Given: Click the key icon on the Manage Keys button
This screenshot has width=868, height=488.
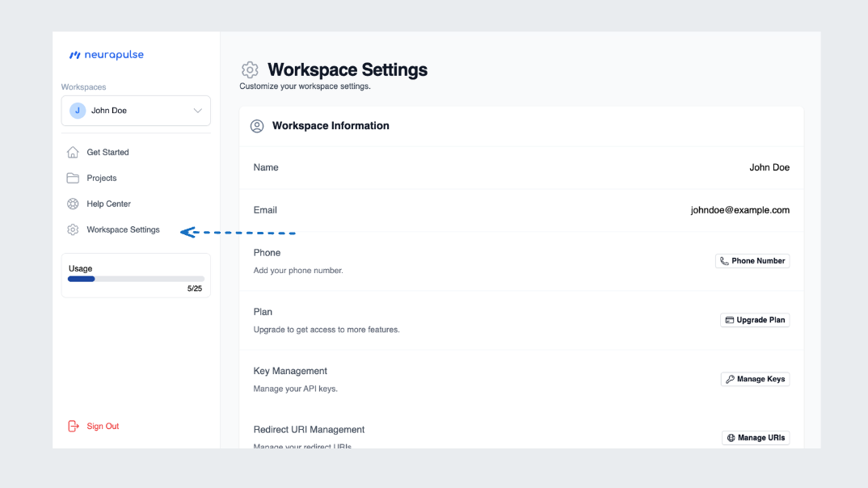Looking at the screenshot, I should point(729,379).
